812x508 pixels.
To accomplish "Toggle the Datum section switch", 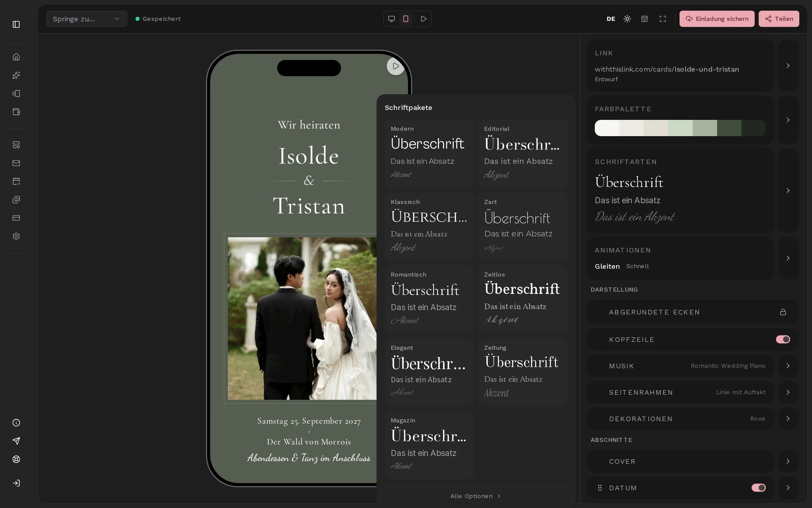I will [x=759, y=487].
